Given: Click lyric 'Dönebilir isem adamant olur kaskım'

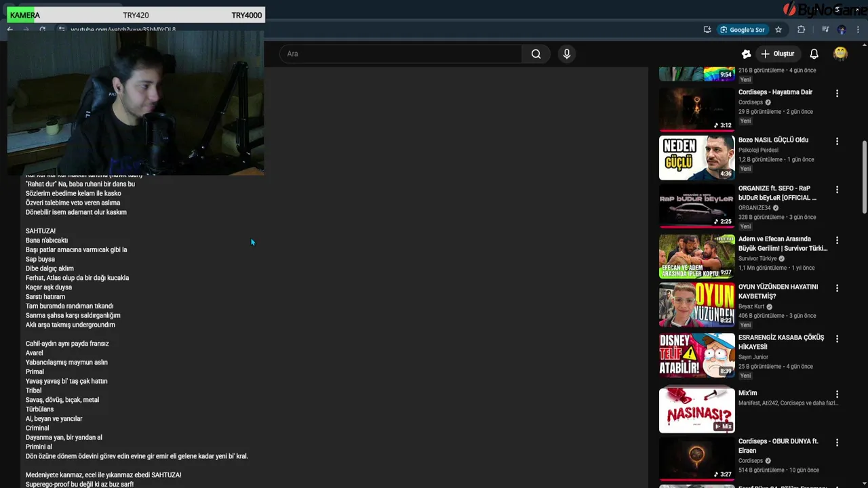Looking at the screenshot, I should click(76, 212).
